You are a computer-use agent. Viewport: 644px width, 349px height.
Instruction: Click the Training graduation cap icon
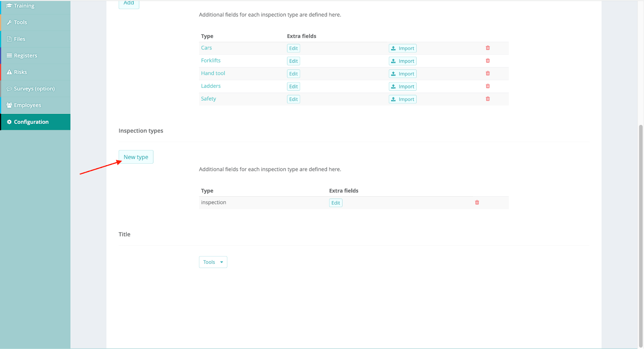(x=9, y=6)
